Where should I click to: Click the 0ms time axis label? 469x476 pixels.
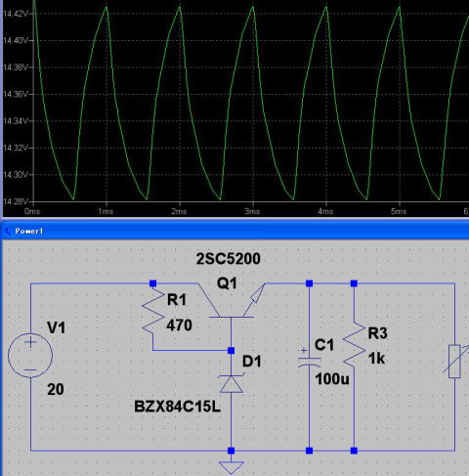coord(32,211)
